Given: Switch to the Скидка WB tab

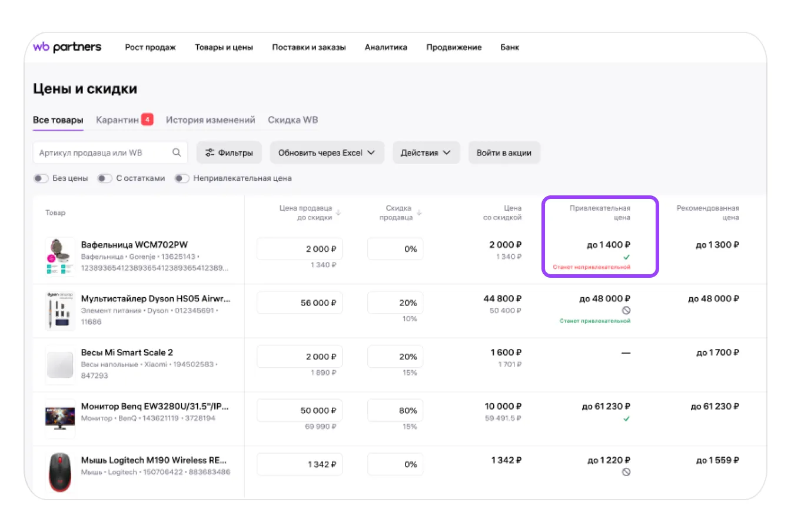Looking at the screenshot, I should 293,120.
